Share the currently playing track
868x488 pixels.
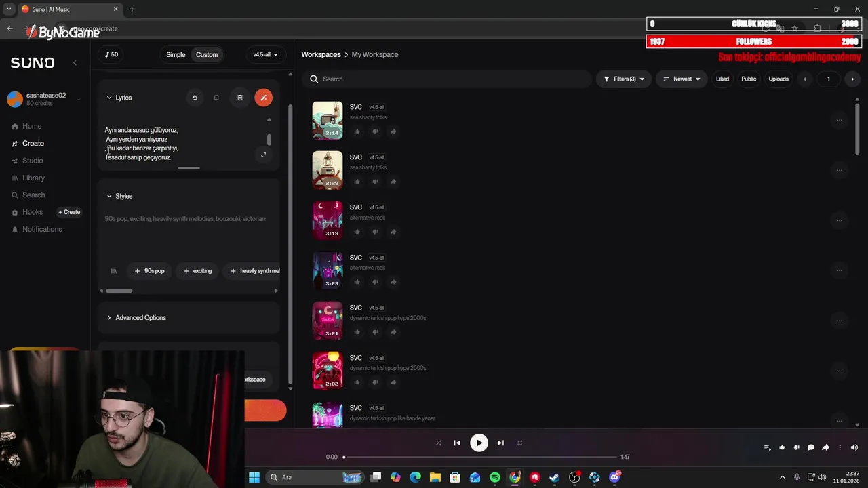825,447
